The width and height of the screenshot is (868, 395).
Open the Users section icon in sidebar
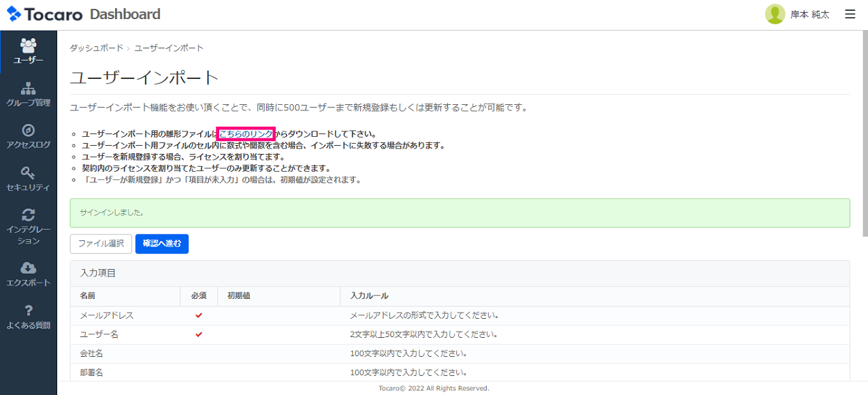tap(29, 46)
